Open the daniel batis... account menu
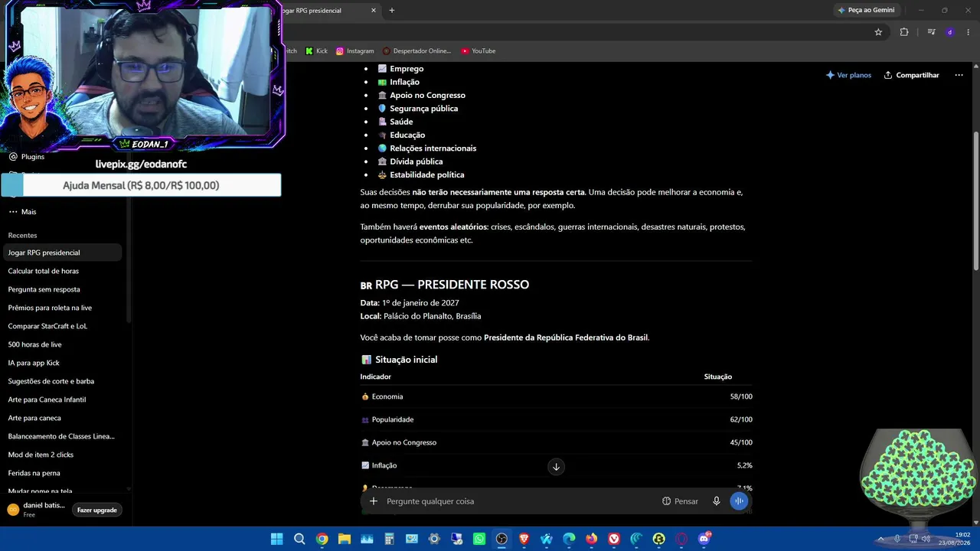 point(37,510)
